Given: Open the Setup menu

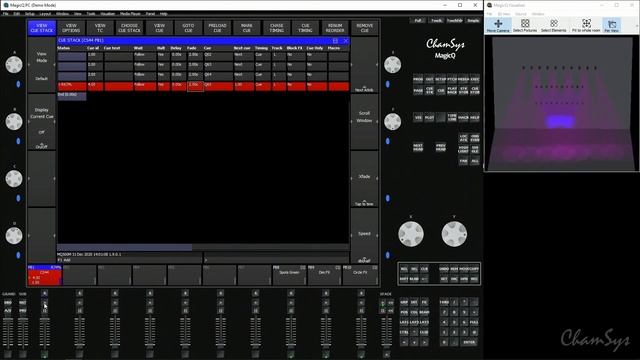Looking at the screenshot, I should [29, 14].
